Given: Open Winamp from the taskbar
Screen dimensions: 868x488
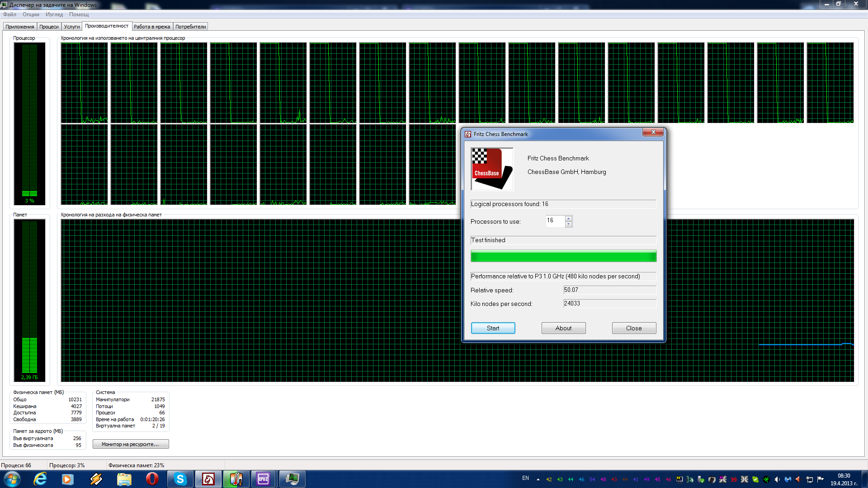Looking at the screenshot, I should (96, 479).
